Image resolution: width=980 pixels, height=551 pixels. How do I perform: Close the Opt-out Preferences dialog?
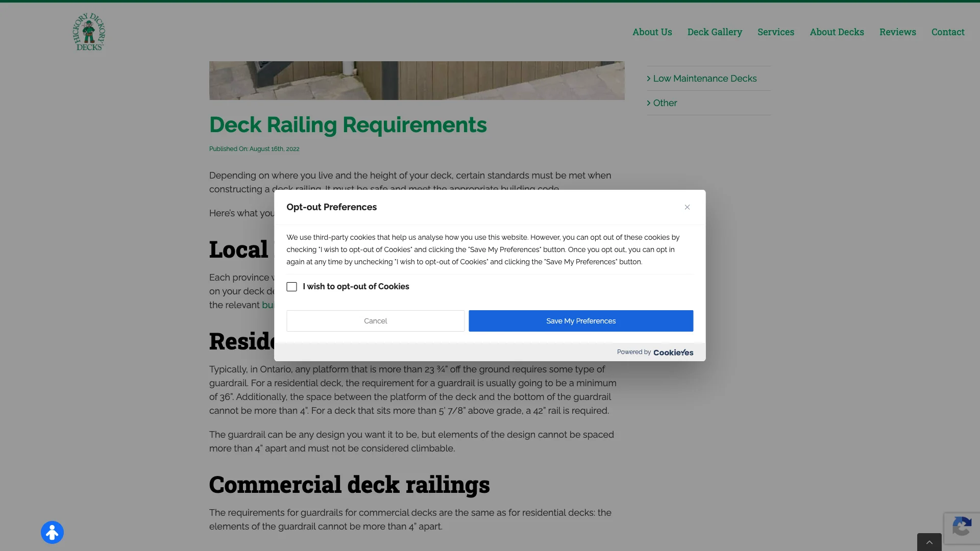click(x=687, y=207)
